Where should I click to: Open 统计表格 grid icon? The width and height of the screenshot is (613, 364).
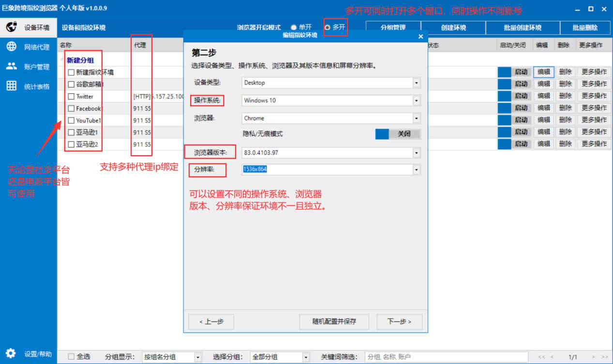coord(11,86)
